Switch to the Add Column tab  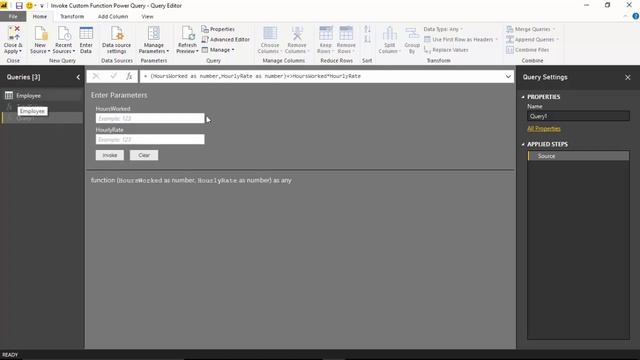coord(113,16)
